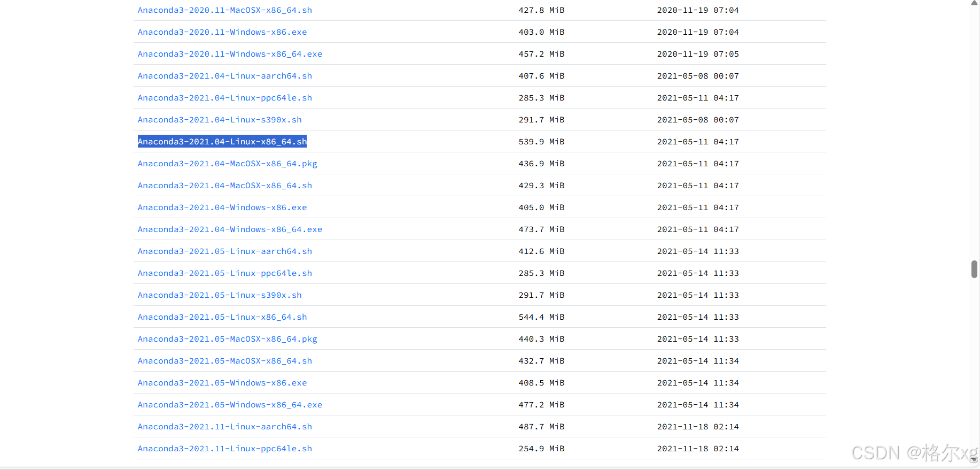
Task: Click the 473.7 MiB size value
Action: click(x=541, y=229)
